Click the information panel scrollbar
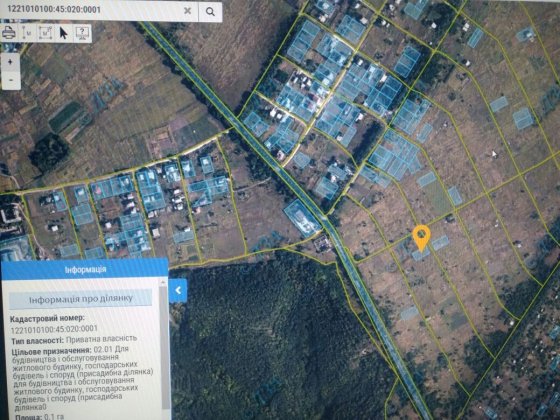The height and width of the screenshot is (420, 560). click(165, 346)
